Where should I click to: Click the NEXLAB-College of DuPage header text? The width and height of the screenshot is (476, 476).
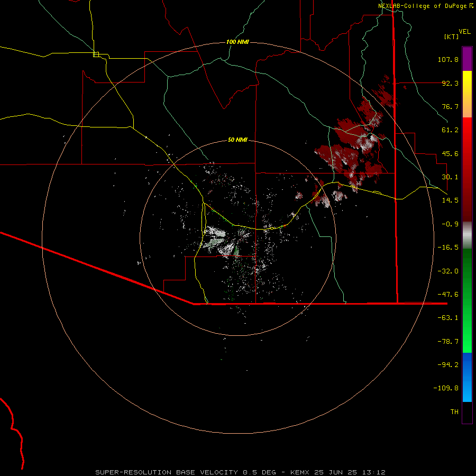[426, 6]
